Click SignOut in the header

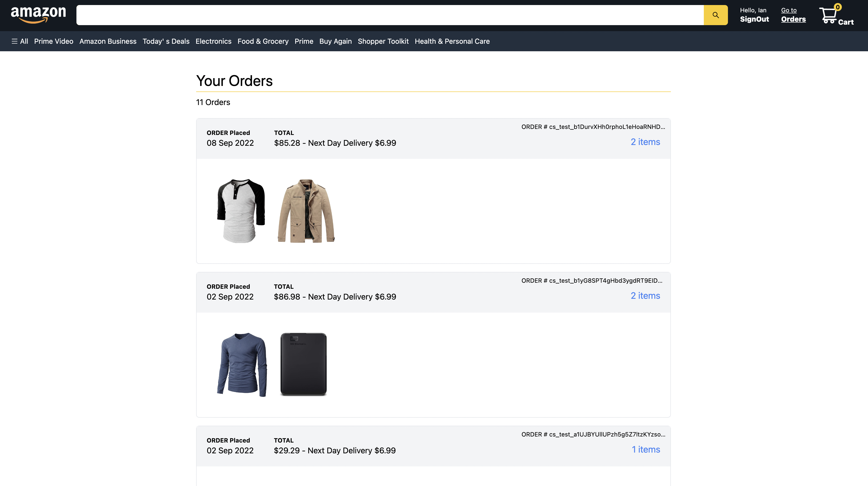tap(754, 19)
